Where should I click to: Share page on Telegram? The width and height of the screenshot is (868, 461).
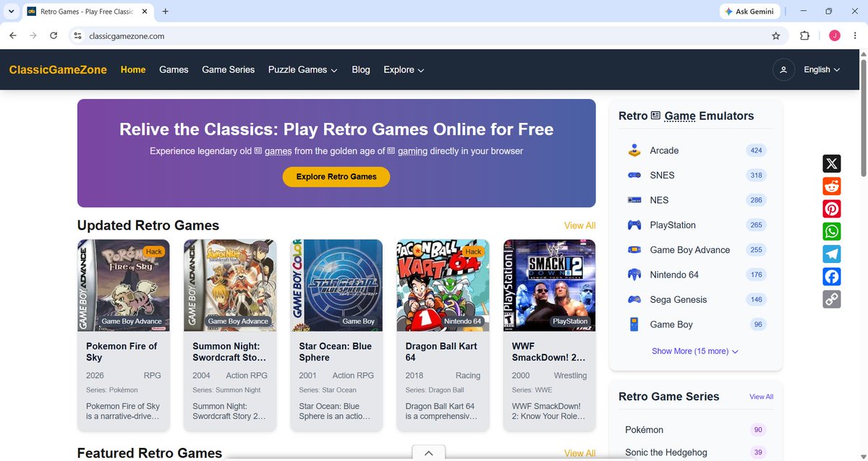[x=832, y=254]
